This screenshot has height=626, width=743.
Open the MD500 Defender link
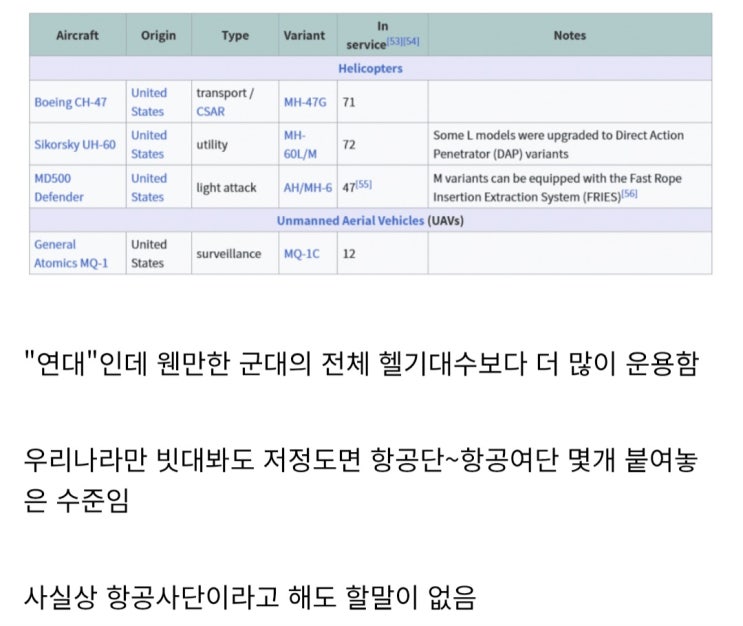click(x=59, y=188)
